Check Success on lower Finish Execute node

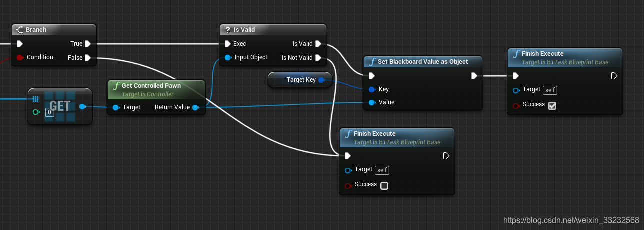pos(384,186)
